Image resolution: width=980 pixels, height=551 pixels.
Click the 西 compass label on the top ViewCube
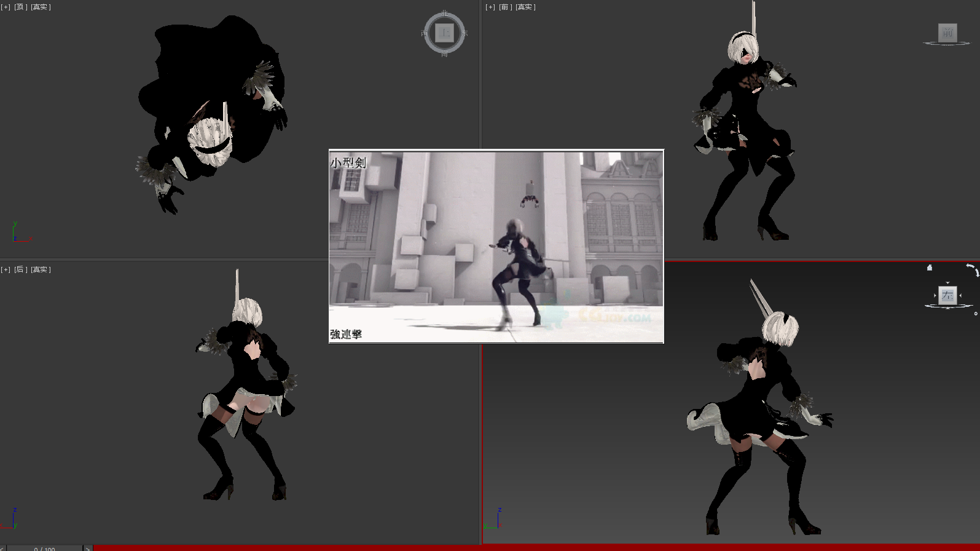425,33
